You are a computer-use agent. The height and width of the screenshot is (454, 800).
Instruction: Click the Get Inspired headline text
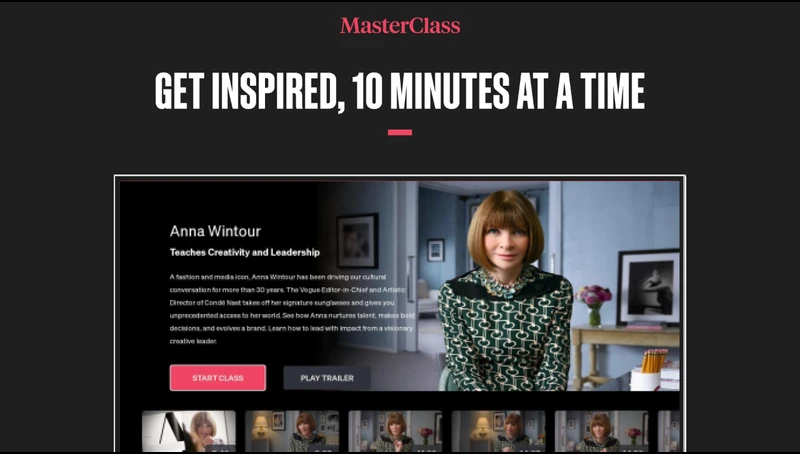coord(400,91)
